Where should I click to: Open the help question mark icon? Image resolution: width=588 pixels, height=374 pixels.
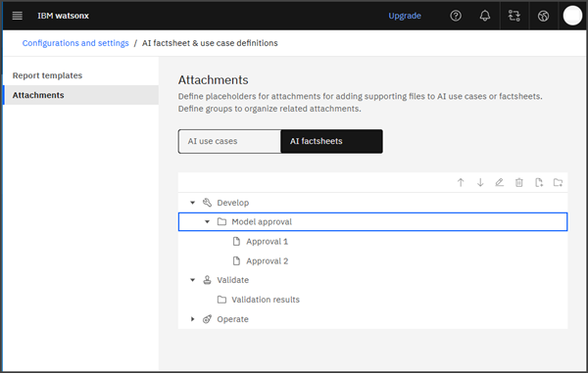click(456, 16)
